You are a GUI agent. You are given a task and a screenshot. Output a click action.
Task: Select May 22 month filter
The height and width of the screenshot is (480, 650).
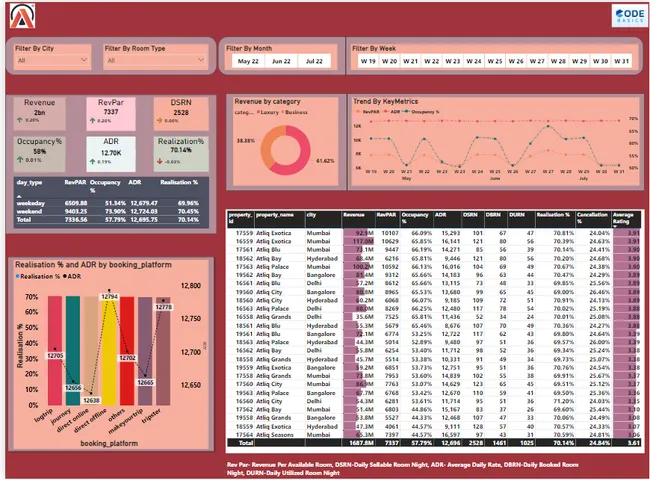(248, 61)
